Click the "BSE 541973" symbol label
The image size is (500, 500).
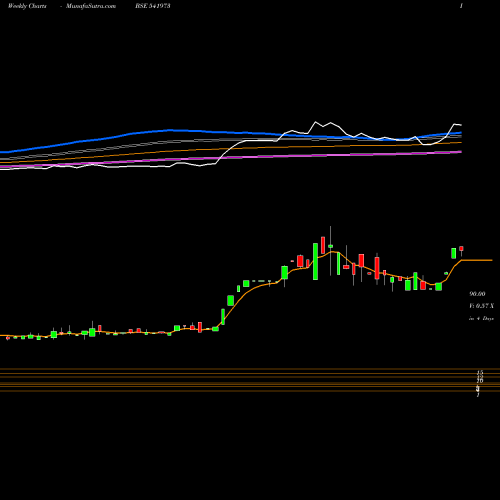[153, 6]
